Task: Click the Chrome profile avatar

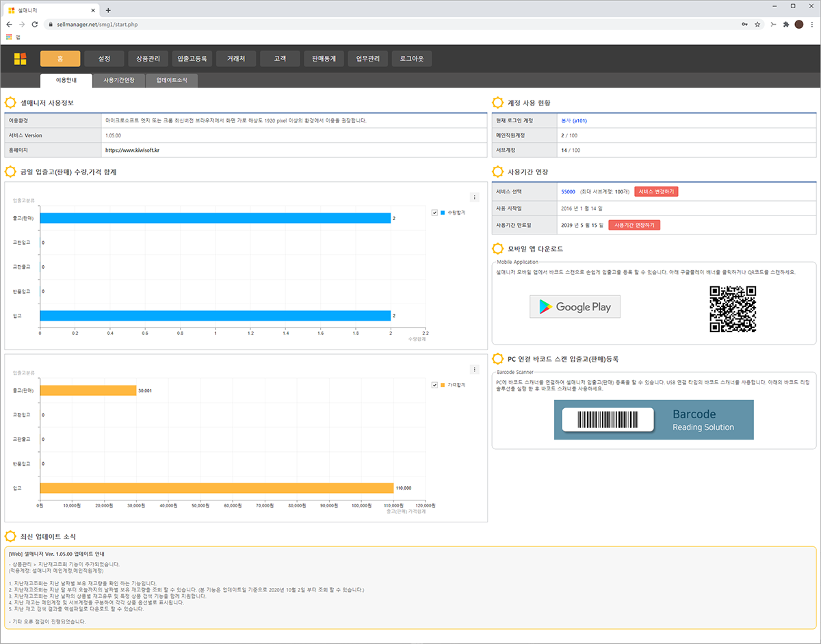Action: click(798, 24)
